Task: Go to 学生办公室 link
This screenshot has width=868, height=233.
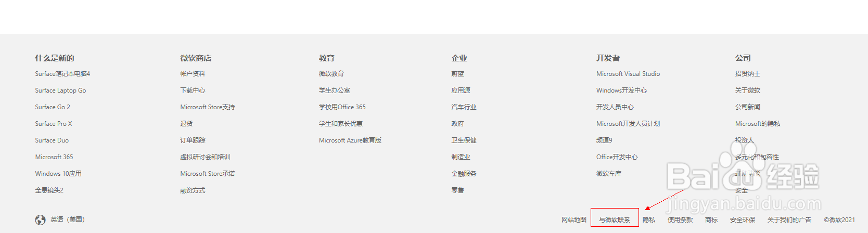Action: pos(335,90)
